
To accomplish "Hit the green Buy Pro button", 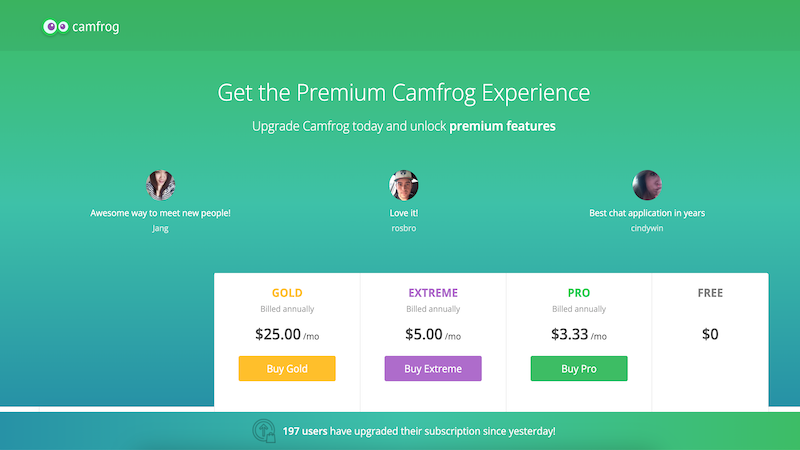I will pos(579,368).
